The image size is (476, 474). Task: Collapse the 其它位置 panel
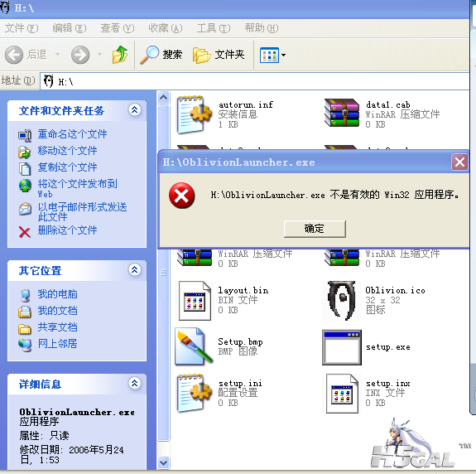click(x=134, y=269)
